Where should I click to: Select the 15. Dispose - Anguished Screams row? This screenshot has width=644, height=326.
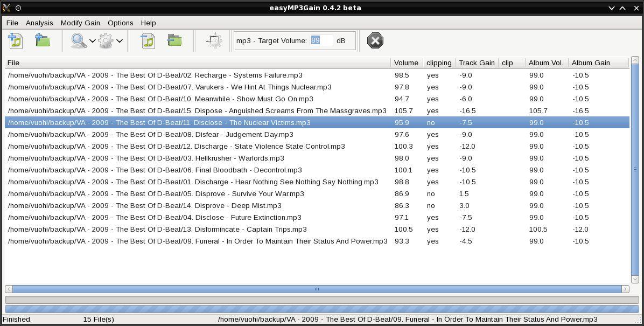(x=317, y=111)
